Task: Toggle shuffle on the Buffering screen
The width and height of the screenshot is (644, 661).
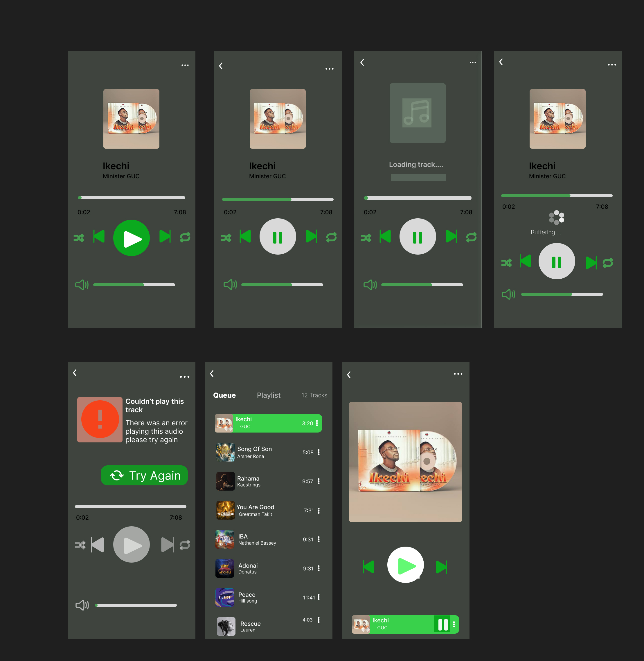Action: pos(506,263)
